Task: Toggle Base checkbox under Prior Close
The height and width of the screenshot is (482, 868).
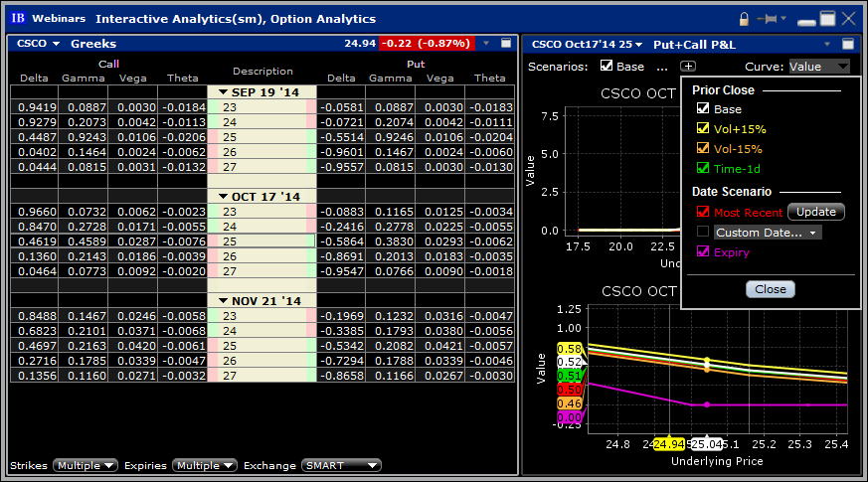Action: [x=703, y=108]
